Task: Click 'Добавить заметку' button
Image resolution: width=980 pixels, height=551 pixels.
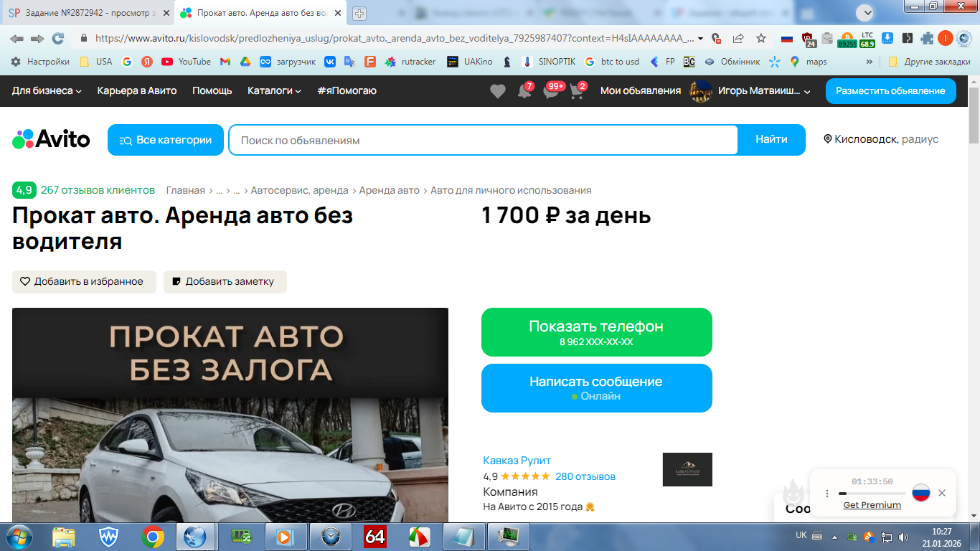Action: click(x=225, y=282)
